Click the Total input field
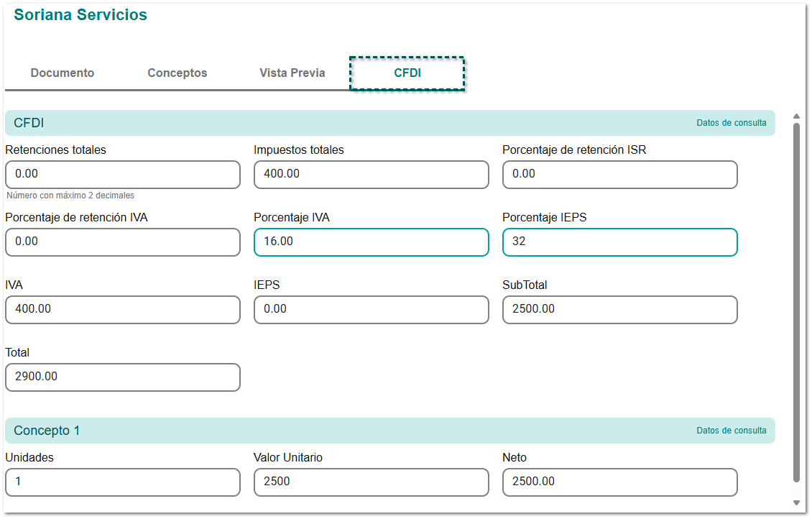Screen dimensions: 812x519 point(122,377)
